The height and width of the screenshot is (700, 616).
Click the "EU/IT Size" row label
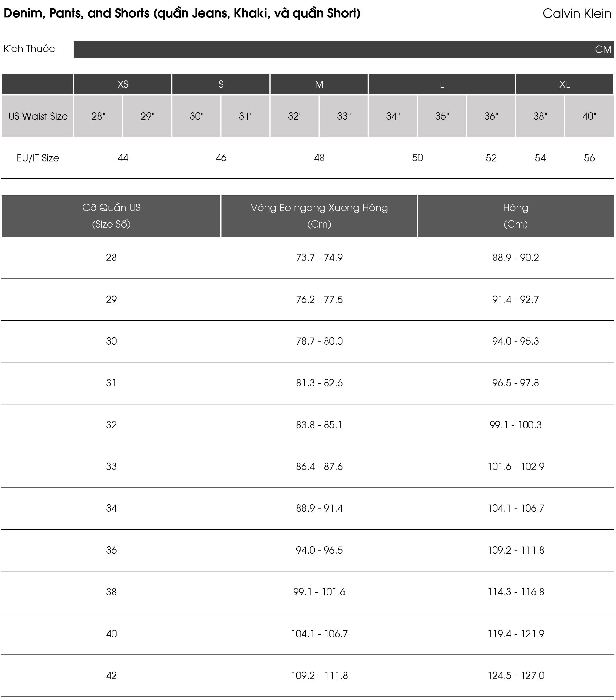click(x=38, y=158)
